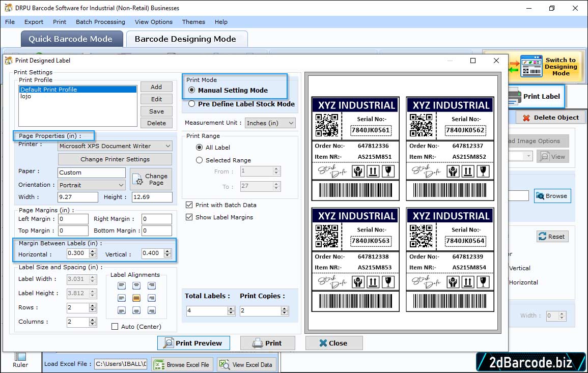The height and width of the screenshot is (373, 588).
Task: Click label preview with serial 7840JK0564
Action: pos(450,260)
